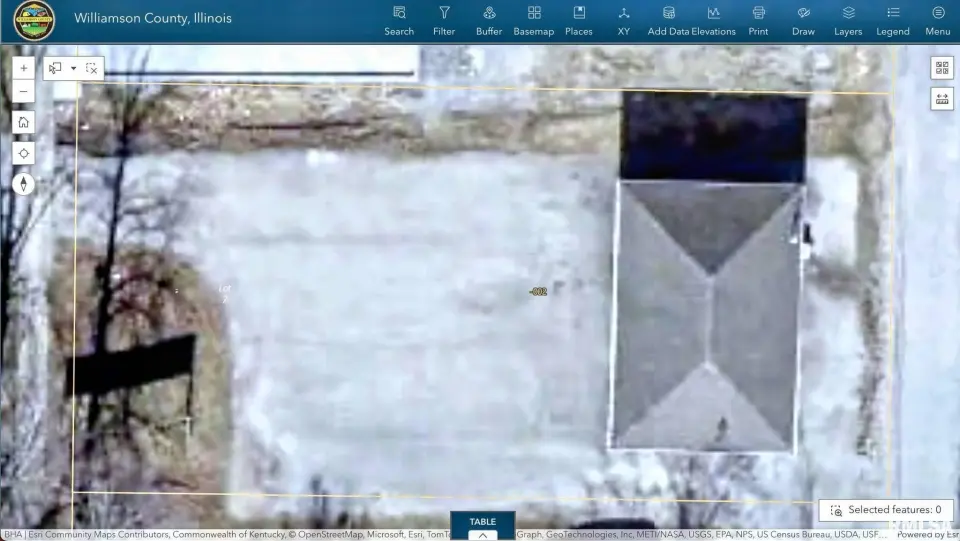The height and width of the screenshot is (541, 960).
Task: Zoom in on the map
Action: pos(24,68)
